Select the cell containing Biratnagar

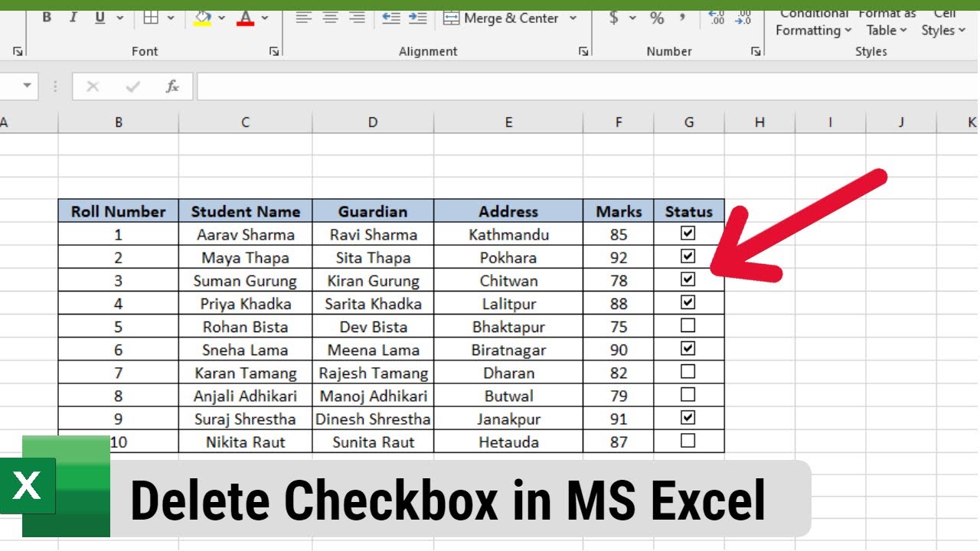click(508, 350)
